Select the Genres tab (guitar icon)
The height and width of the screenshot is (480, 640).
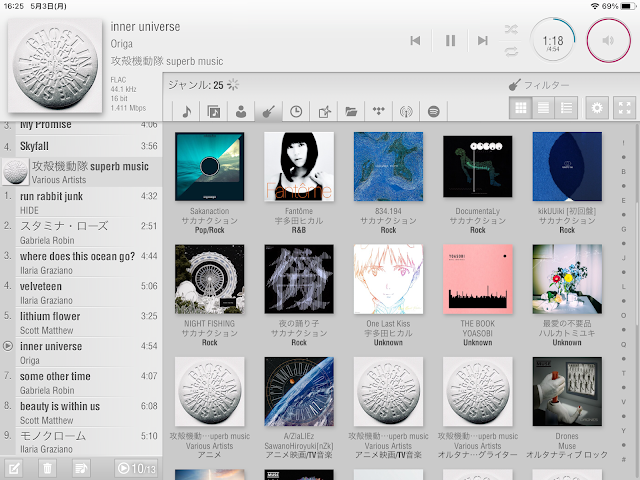tap(269, 111)
